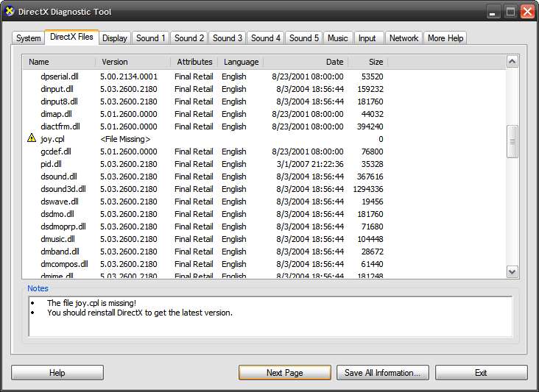Open the Display tab
Screen dimensions: 539x392
[x=115, y=38]
